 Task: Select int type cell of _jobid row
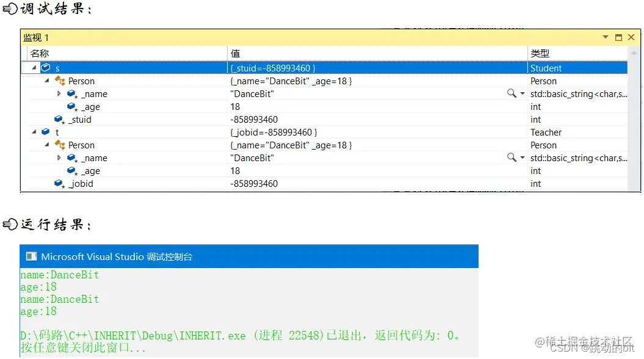(x=535, y=184)
